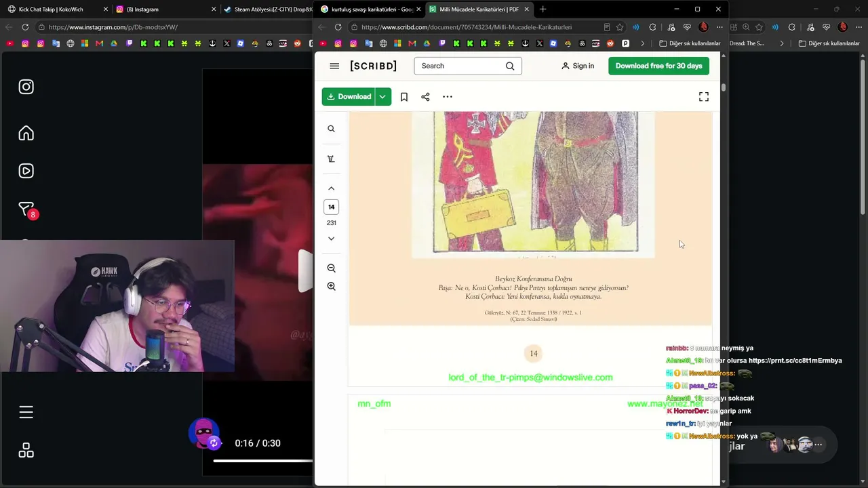Reload the Scribd page
This screenshot has height=488, width=868.
(338, 27)
